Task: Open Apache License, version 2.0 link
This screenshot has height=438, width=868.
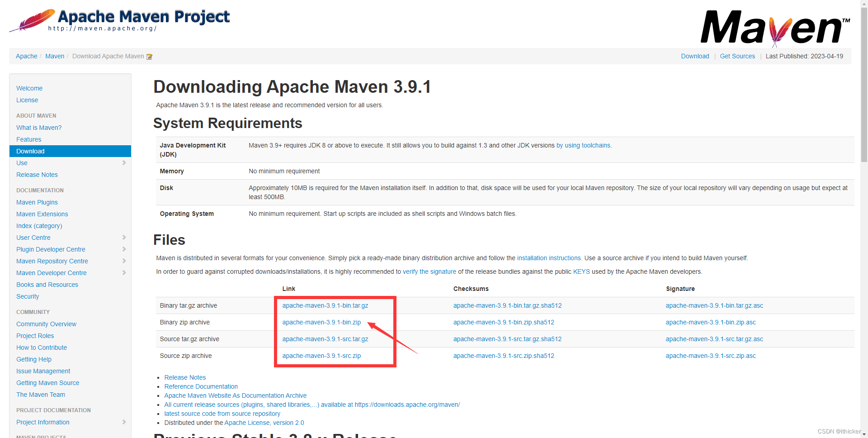Action: (264, 423)
